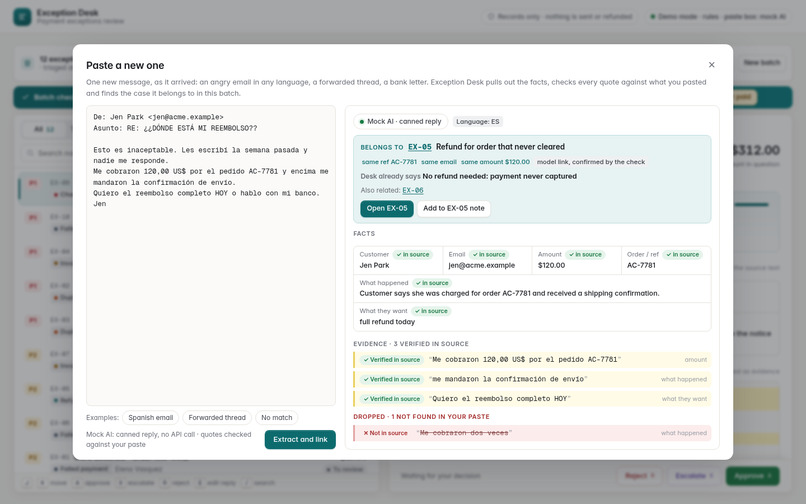Click Escalate button in background window
The image size is (806, 504).
pos(694,476)
